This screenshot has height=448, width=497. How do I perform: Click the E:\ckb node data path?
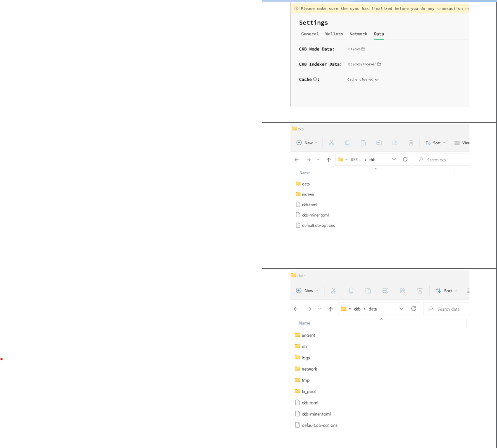(x=354, y=49)
